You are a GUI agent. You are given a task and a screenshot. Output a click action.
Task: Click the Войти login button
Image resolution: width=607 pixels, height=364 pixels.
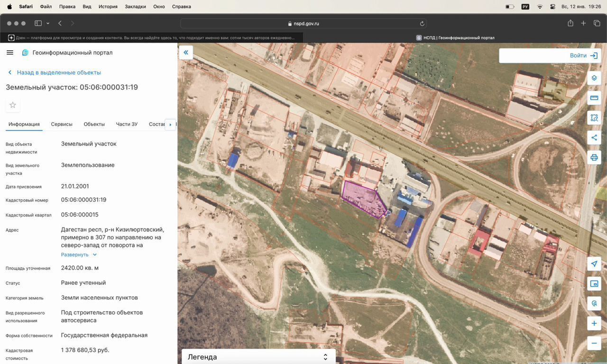click(584, 55)
